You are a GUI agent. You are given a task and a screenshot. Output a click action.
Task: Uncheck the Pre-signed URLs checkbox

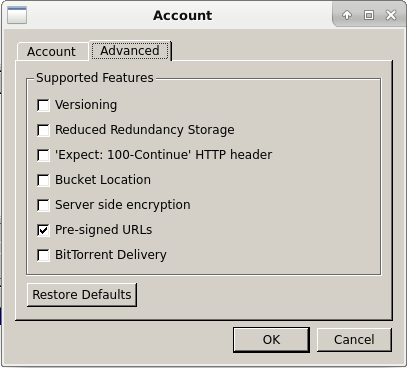click(x=43, y=230)
